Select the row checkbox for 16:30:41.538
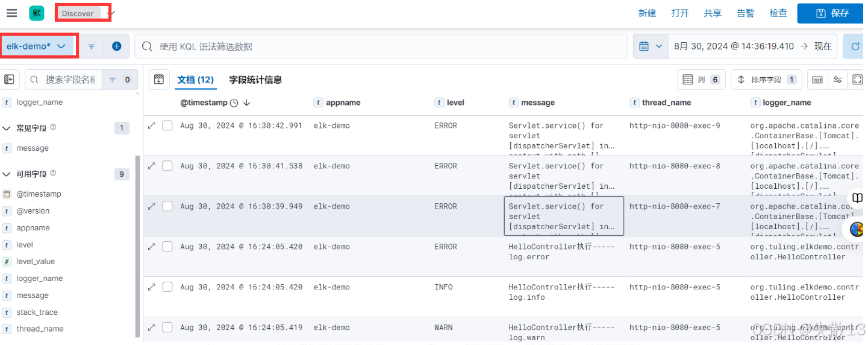The width and height of the screenshot is (868, 345). [167, 166]
